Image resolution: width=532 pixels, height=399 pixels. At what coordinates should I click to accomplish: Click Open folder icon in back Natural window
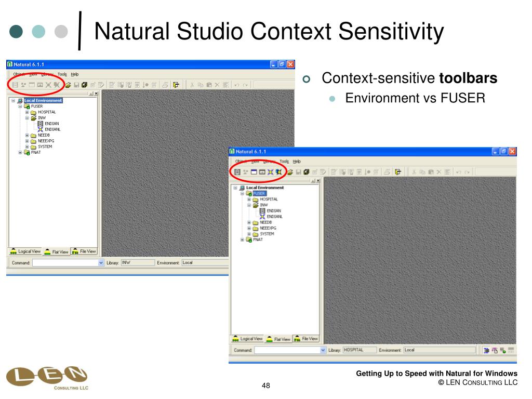click(68, 85)
